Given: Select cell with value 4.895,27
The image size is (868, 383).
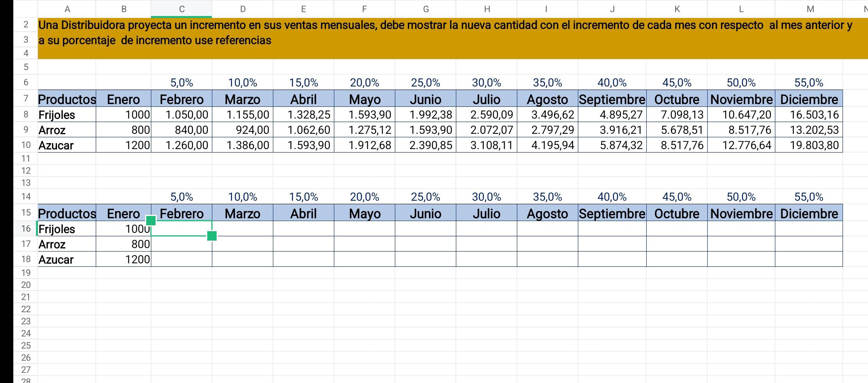Looking at the screenshot, I should point(612,114).
